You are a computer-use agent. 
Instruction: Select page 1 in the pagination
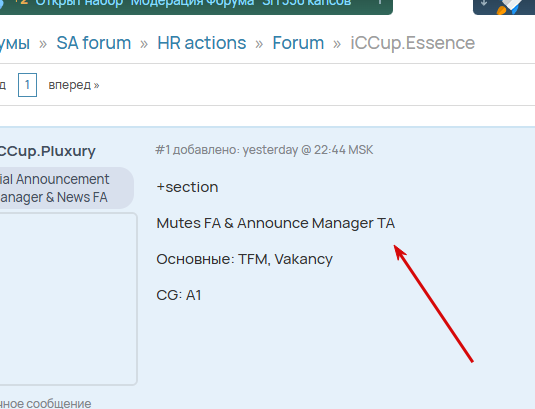(x=27, y=85)
